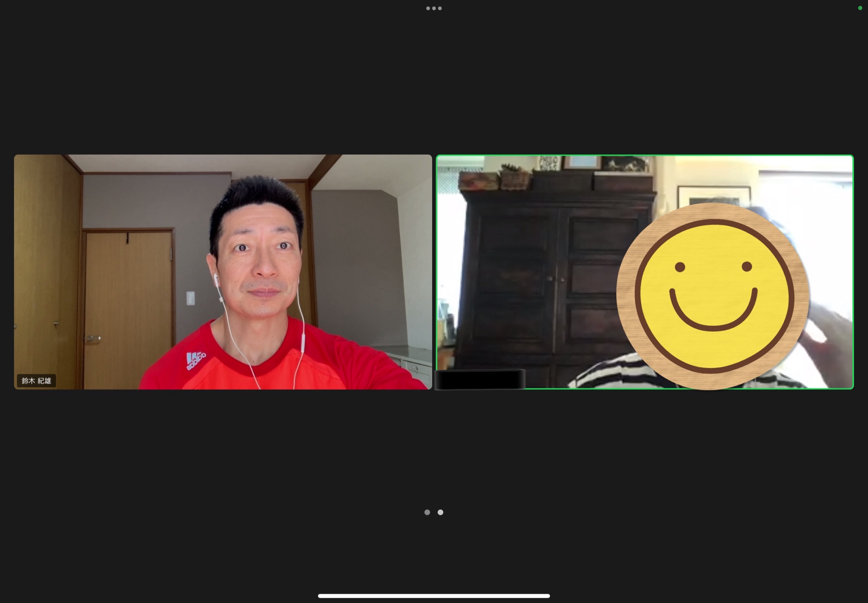Tap the yellow smiley face overlay
Screen dimensions: 868x603
click(x=713, y=296)
